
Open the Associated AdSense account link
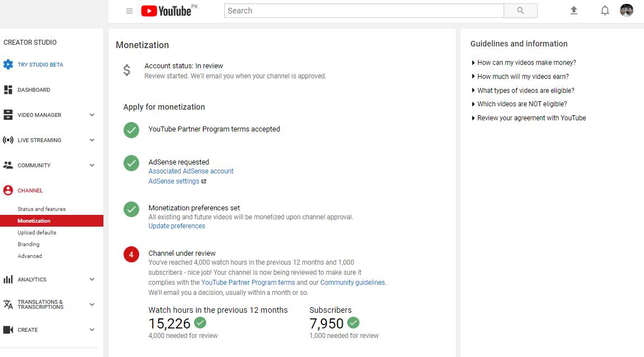point(191,171)
